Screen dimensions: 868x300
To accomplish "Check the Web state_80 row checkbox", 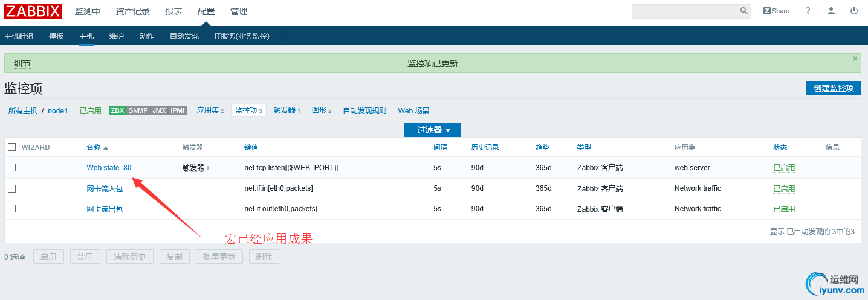I will click(x=11, y=167).
